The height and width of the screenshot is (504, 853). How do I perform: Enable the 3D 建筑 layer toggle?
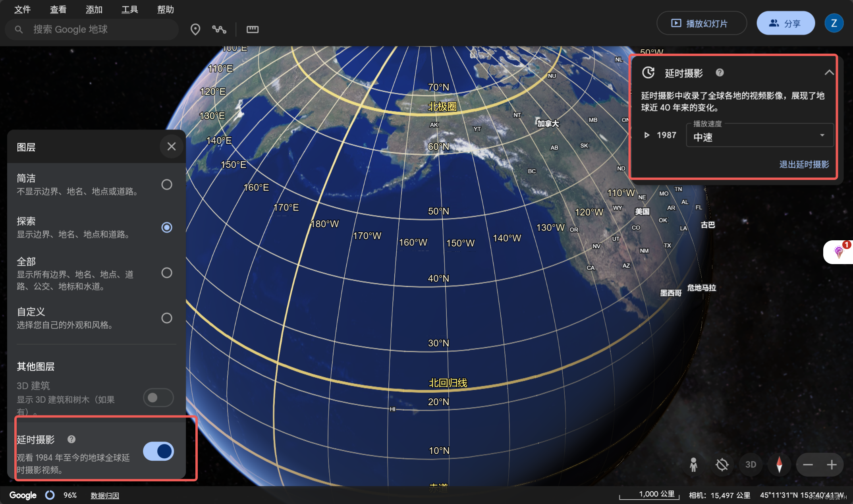pos(158,398)
